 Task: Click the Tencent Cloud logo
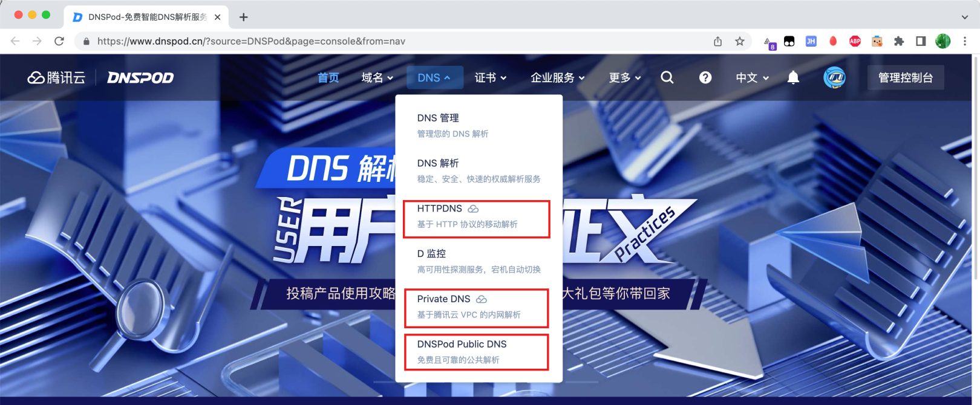[x=56, y=77]
